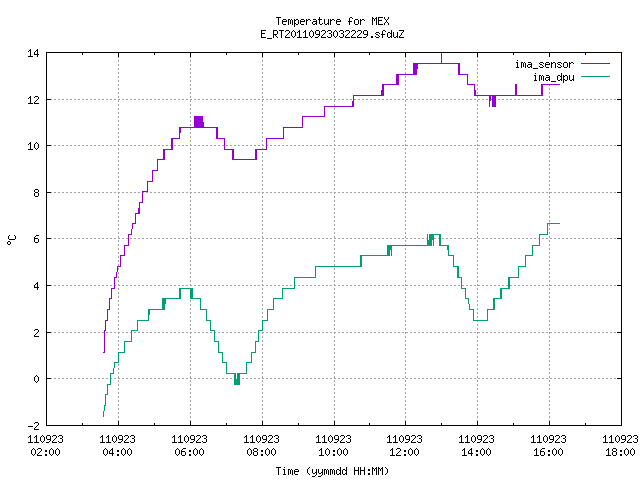
Task: Click the x-axis label 110923 08:00
Action: tap(261, 445)
